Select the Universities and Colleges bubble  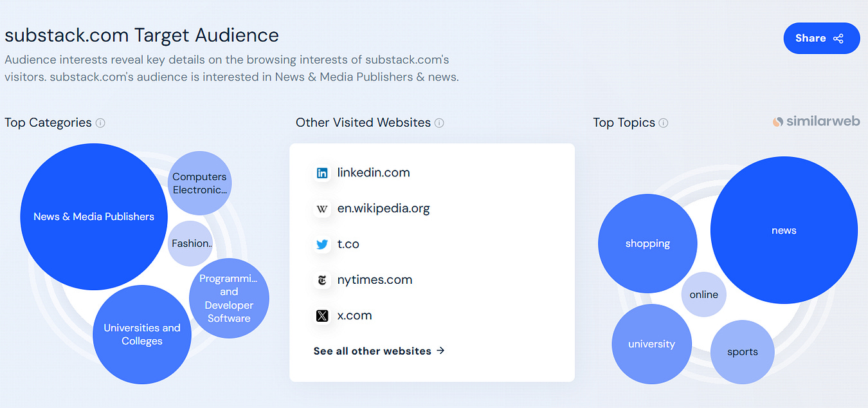coord(142,335)
